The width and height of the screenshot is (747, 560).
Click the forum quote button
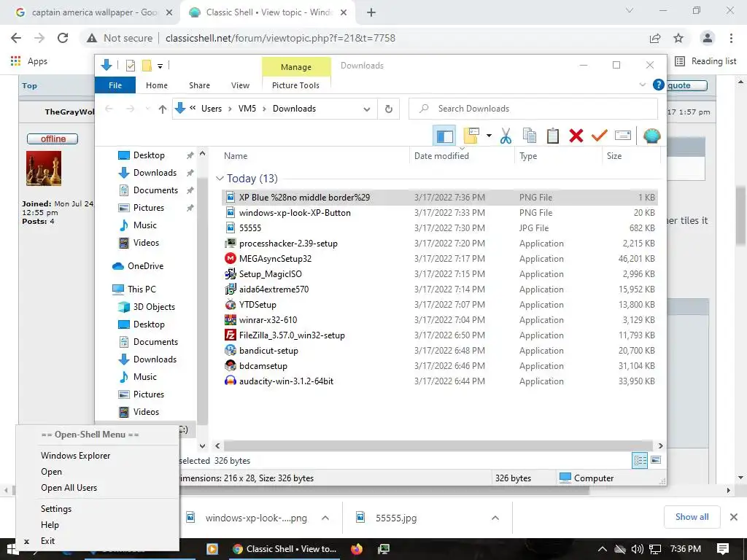(x=686, y=86)
